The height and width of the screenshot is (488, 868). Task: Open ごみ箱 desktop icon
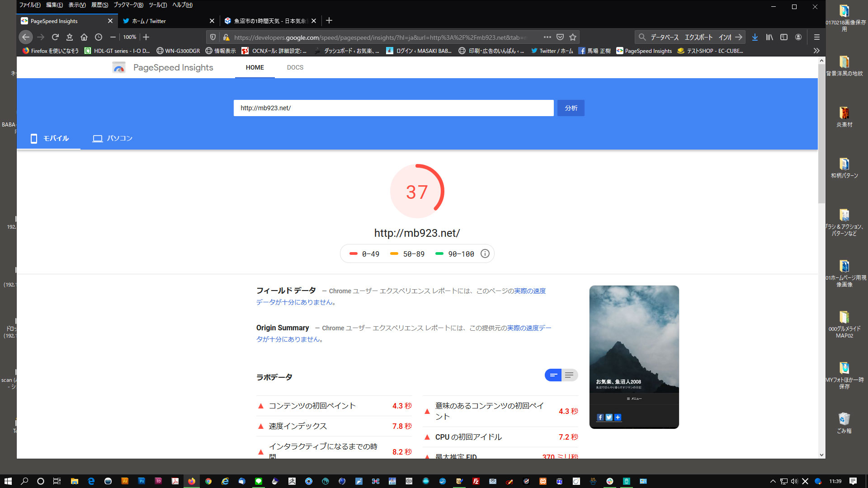(844, 423)
